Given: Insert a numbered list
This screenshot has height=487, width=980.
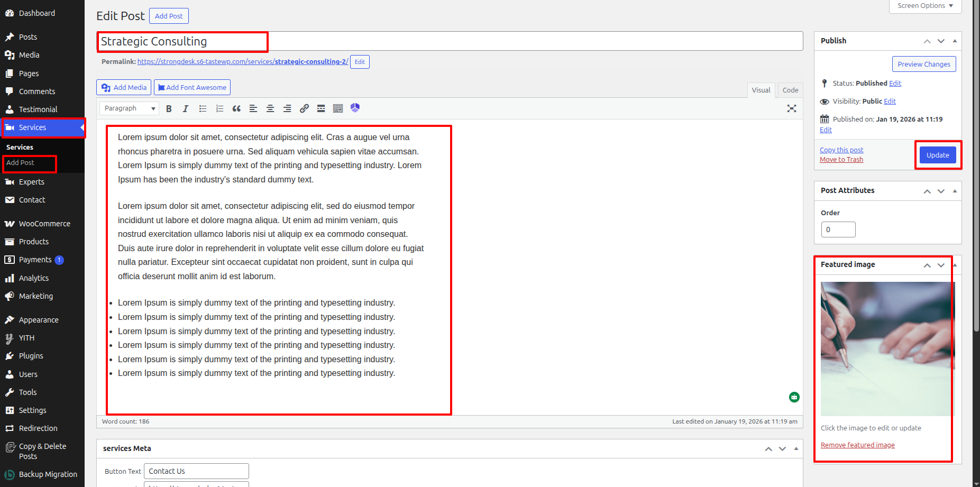Looking at the screenshot, I should click(x=219, y=108).
